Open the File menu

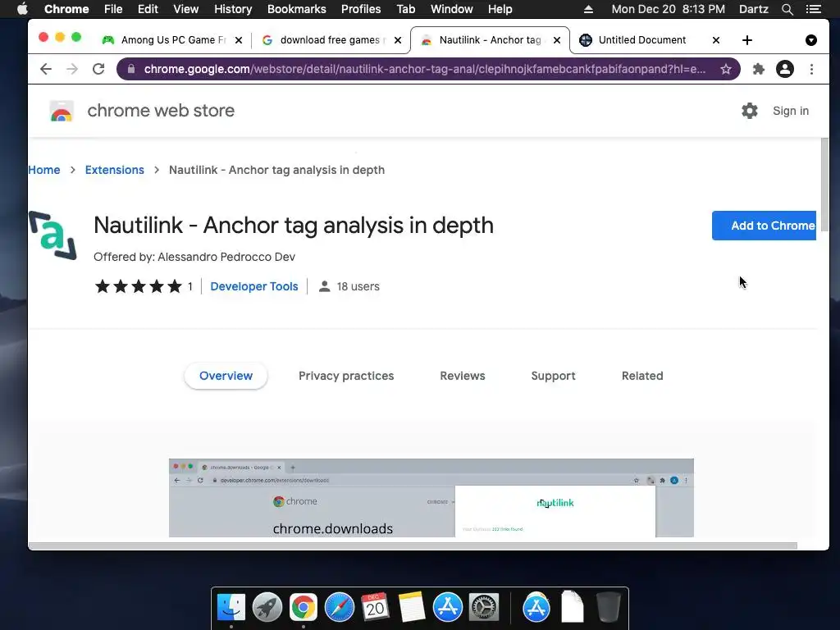pos(113,9)
